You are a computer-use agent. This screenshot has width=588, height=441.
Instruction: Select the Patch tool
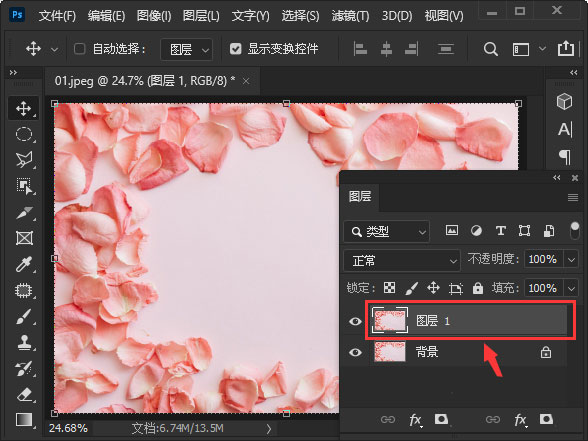tap(24, 291)
